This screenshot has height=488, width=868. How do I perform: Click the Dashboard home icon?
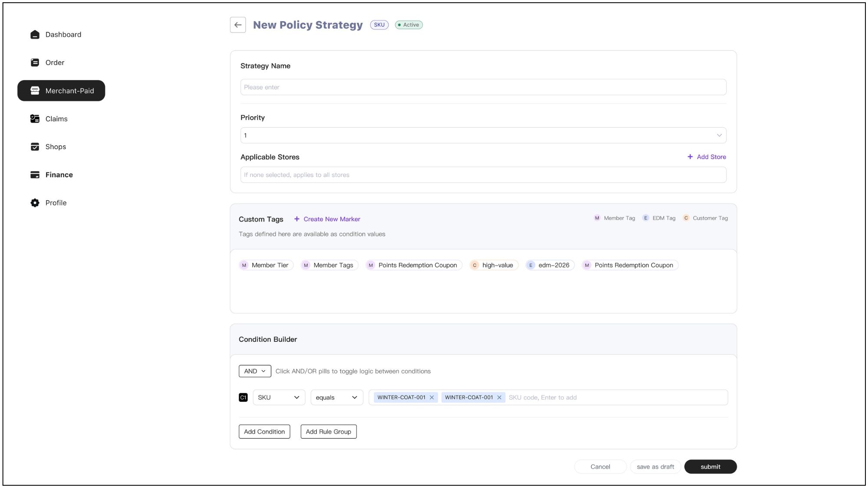pos(35,35)
